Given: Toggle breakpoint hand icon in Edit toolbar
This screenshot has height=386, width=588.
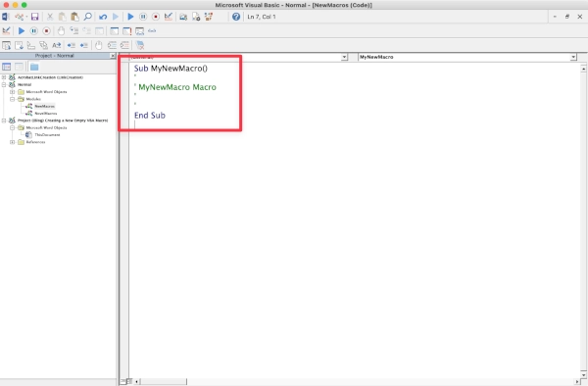Looking at the screenshot, I should tap(99, 46).
